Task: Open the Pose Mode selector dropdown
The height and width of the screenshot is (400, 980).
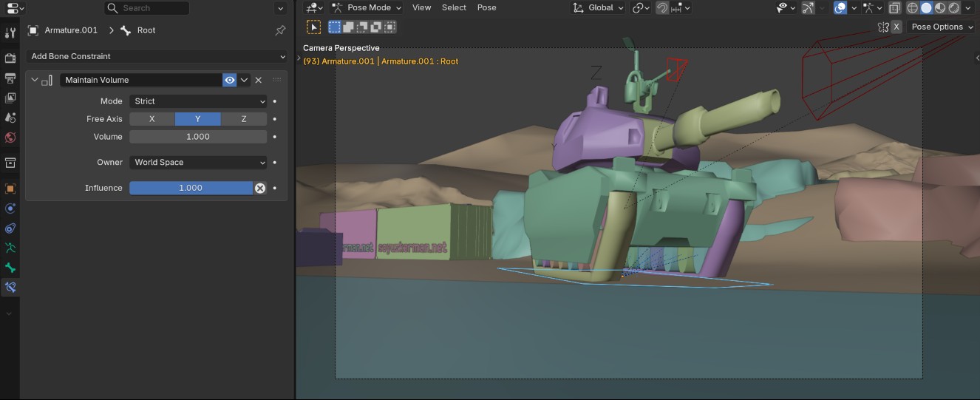Action: tap(367, 7)
